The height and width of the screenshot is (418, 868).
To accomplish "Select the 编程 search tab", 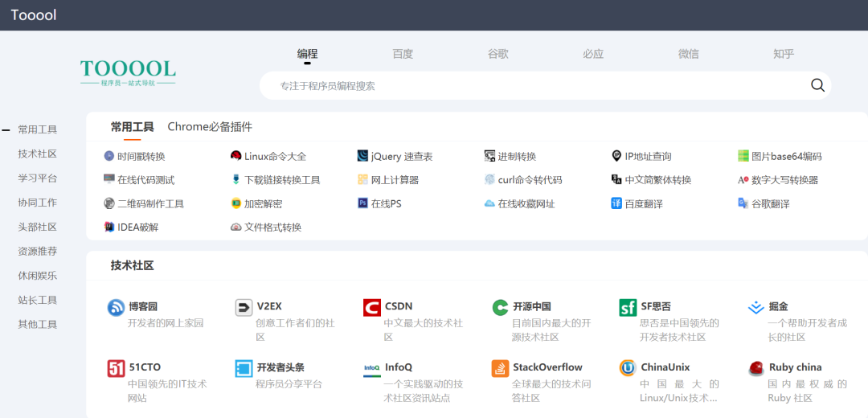I will click(x=307, y=54).
